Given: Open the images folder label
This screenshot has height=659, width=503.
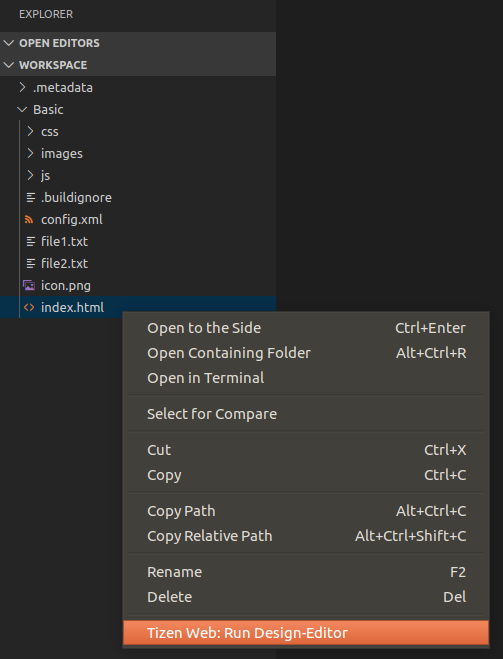Looking at the screenshot, I should click(x=62, y=153).
